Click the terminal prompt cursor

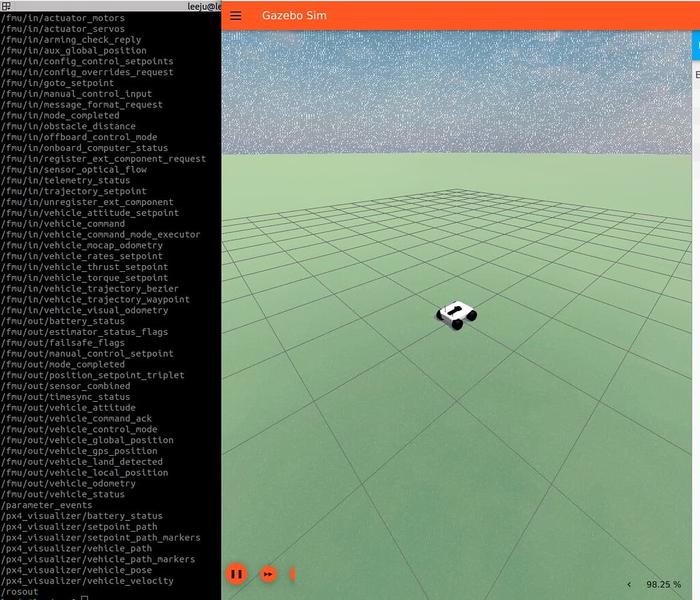tap(84, 599)
